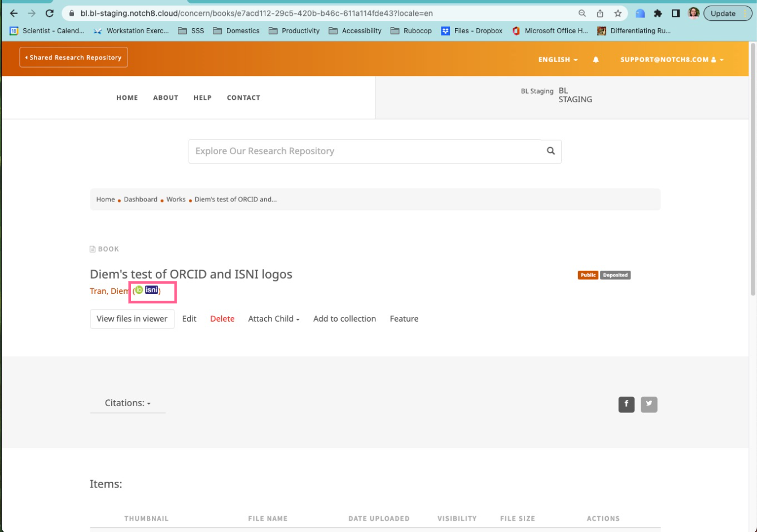Click the View files in viewer button
This screenshot has width=757, height=532.
(132, 319)
